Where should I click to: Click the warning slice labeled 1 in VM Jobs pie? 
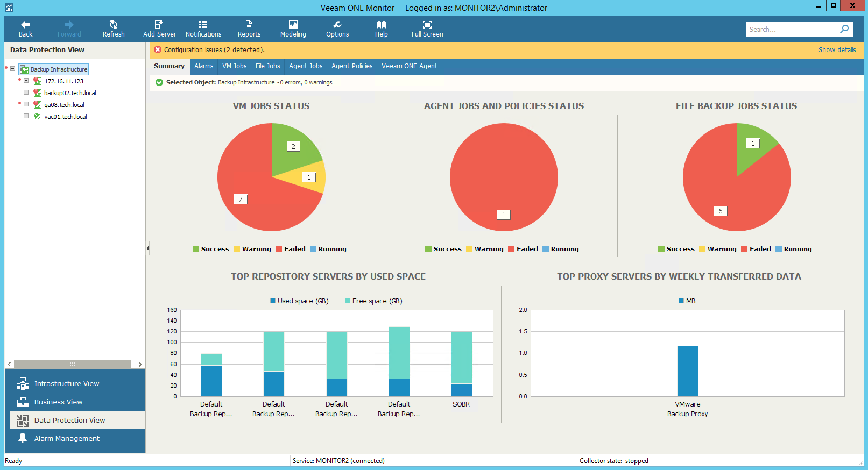point(310,177)
